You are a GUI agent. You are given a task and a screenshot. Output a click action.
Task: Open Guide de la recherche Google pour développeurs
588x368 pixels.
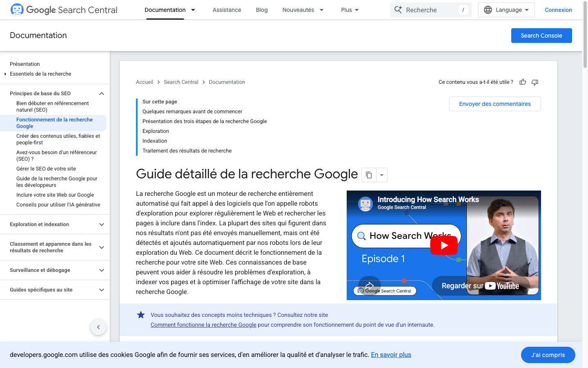pos(57,182)
